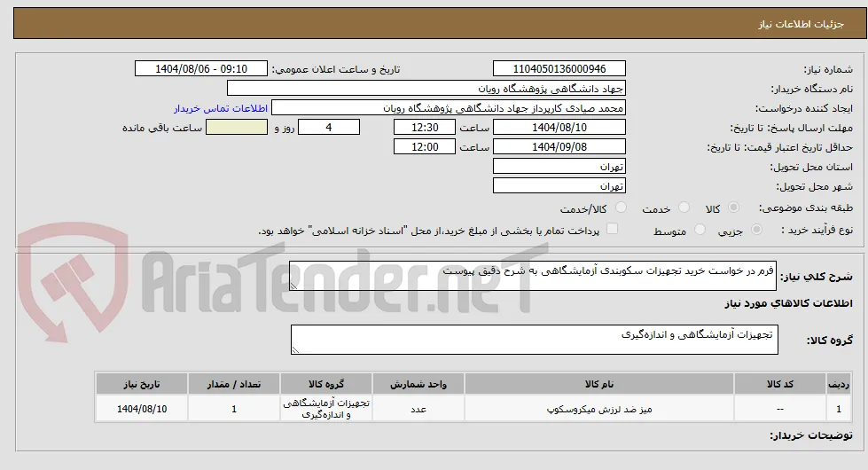Click the announcement date field 1404/08/06 - 09:10

201,68
